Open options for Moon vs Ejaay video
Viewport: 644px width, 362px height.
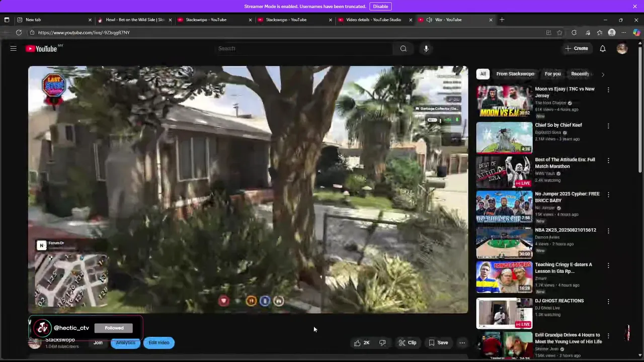point(608,90)
